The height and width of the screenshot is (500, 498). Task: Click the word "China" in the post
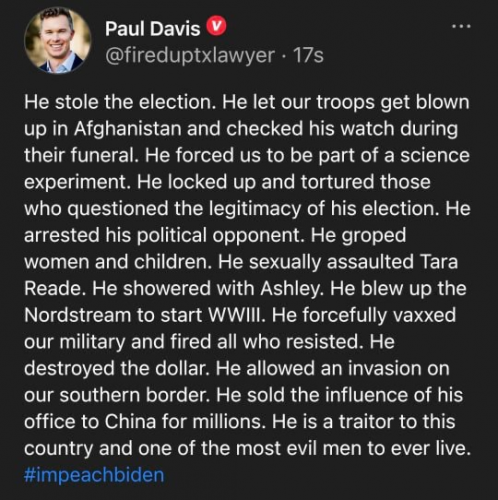[x=131, y=422]
